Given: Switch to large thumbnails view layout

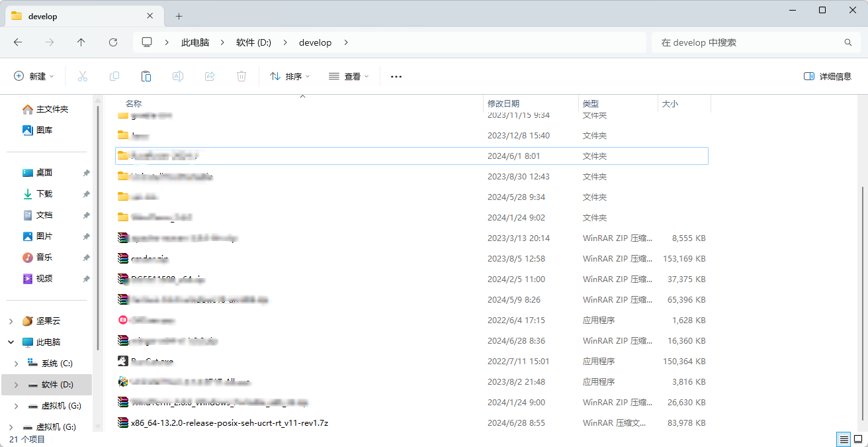Looking at the screenshot, I should click(x=858, y=439).
